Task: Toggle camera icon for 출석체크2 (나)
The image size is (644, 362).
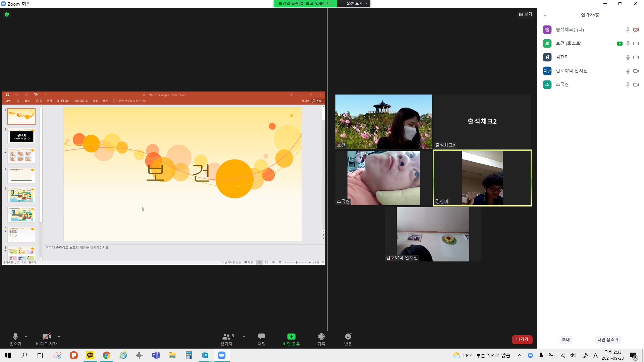Action: pos(636,30)
